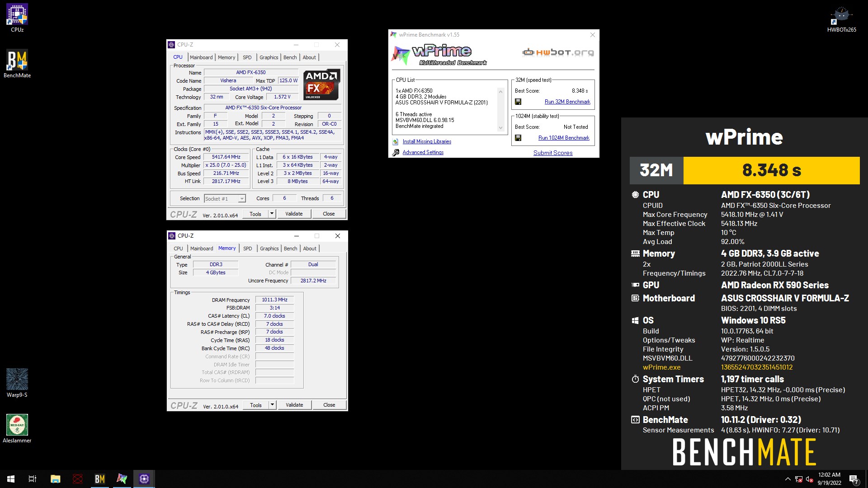Screen dimensions: 868x488
Task: Open the Warp9-S desktop icon
Action: point(17,383)
